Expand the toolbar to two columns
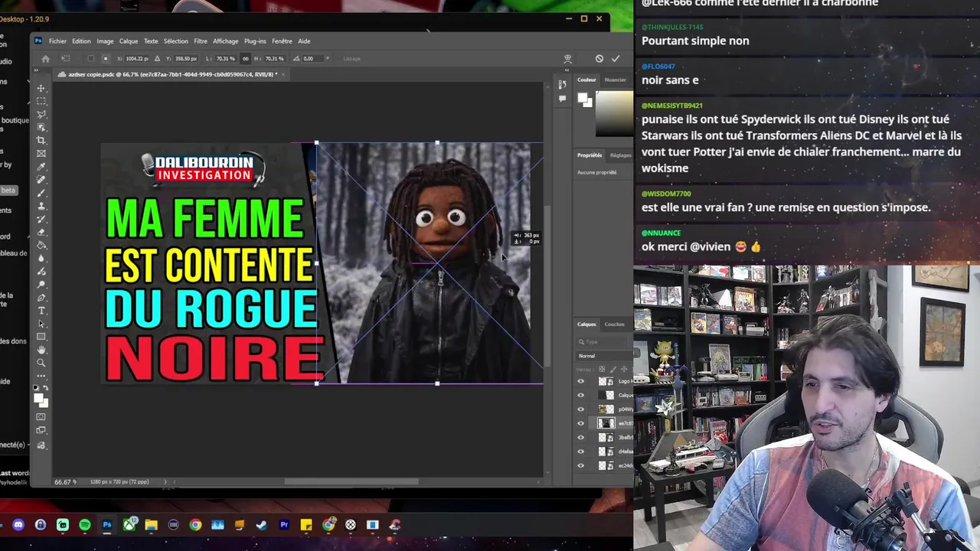 point(36,70)
